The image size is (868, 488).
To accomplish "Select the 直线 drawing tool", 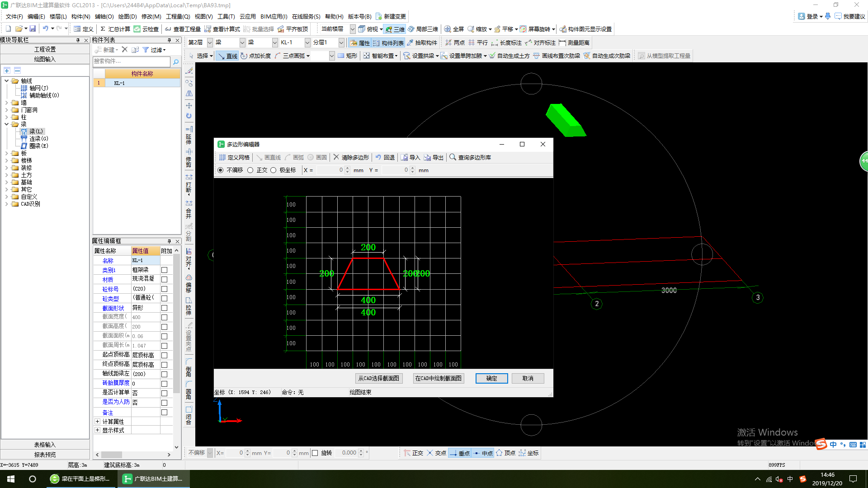I will [227, 56].
